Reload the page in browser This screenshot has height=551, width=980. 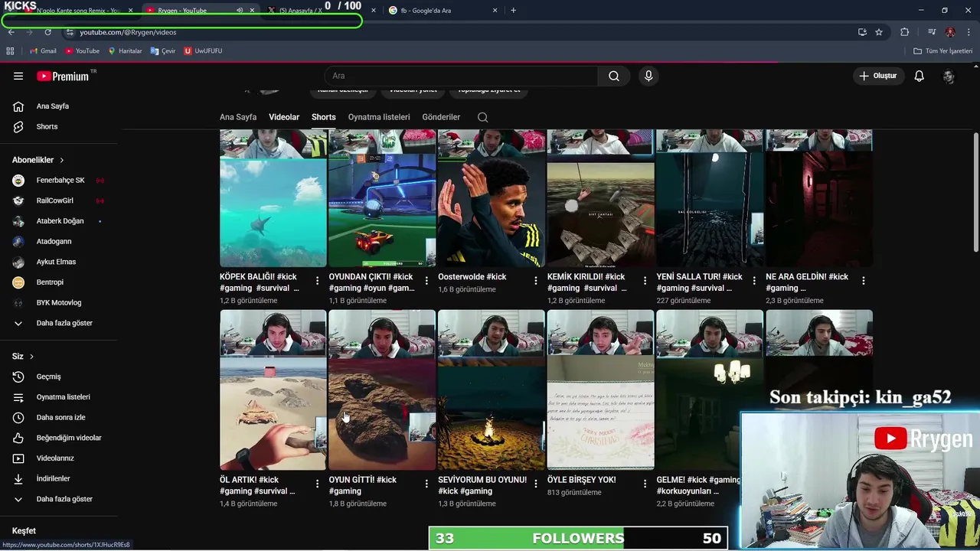pyautogui.click(x=47, y=32)
